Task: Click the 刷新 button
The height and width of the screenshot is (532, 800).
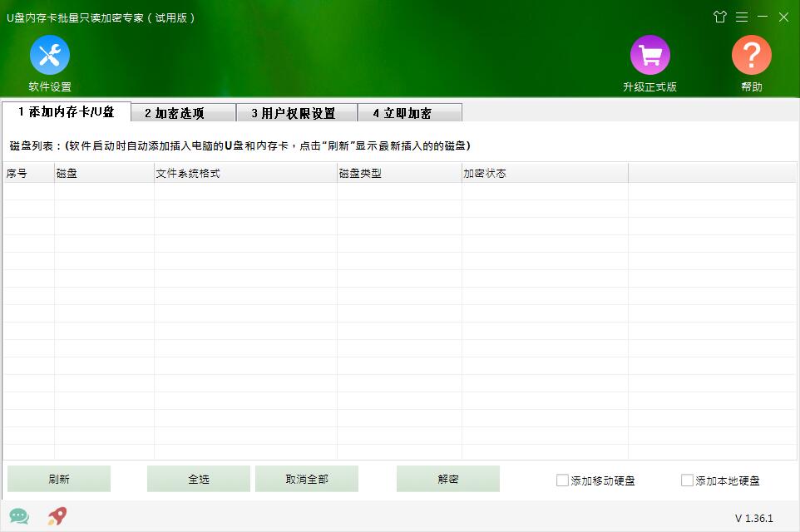Action: click(x=59, y=479)
